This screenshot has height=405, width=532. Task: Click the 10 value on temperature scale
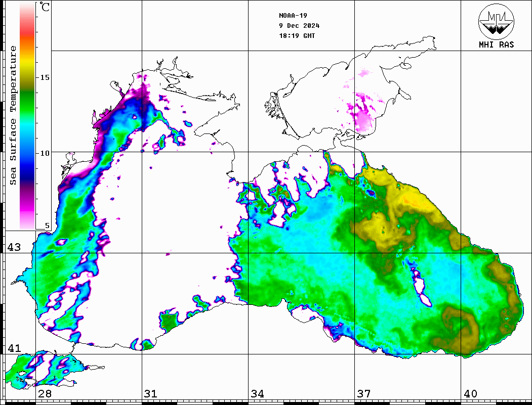click(x=45, y=153)
